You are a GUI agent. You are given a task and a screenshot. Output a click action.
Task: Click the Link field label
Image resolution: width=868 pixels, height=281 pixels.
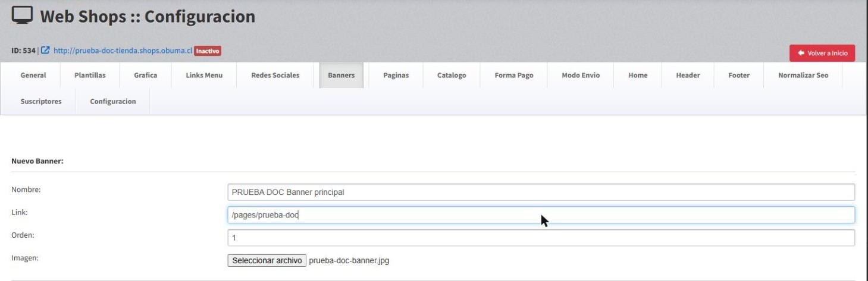[x=19, y=212]
